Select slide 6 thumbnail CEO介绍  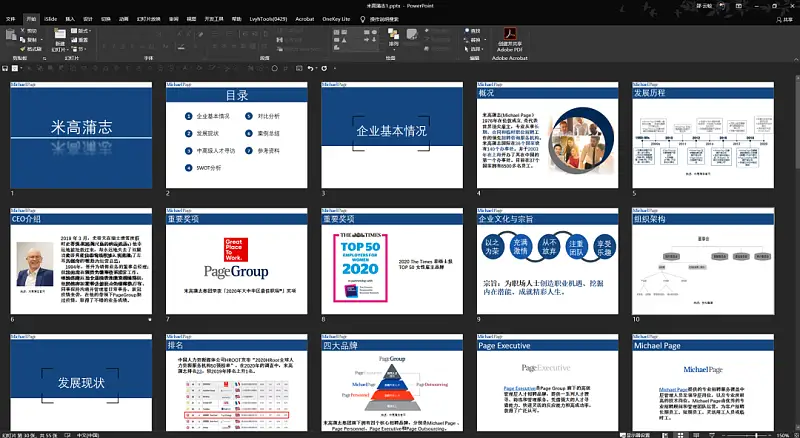(81, 261)
